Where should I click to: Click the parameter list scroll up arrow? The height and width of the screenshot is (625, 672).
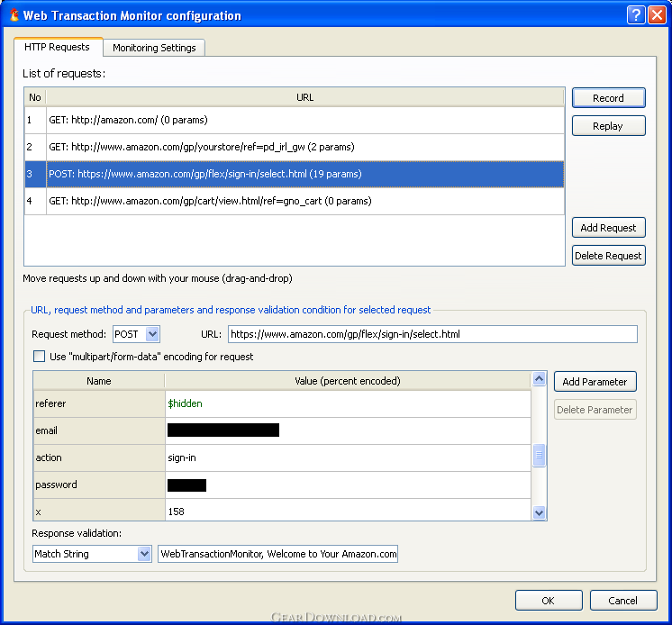click(x=540, y=378)
